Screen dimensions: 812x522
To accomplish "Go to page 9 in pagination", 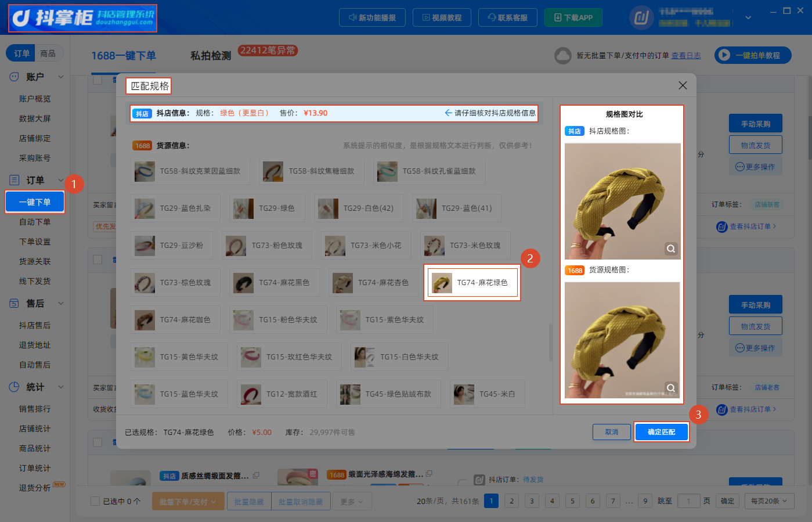I will point(645,501).
